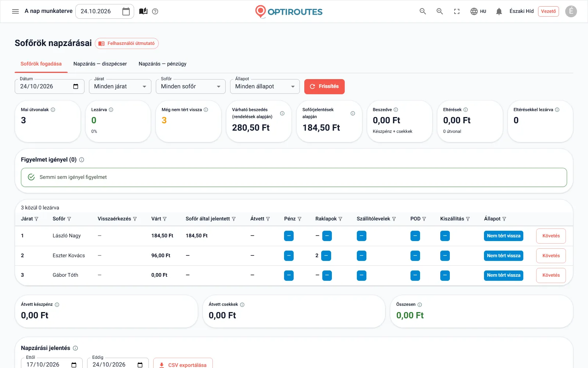
Task: Click the CSV exportálása button
Action: point(183,365)
